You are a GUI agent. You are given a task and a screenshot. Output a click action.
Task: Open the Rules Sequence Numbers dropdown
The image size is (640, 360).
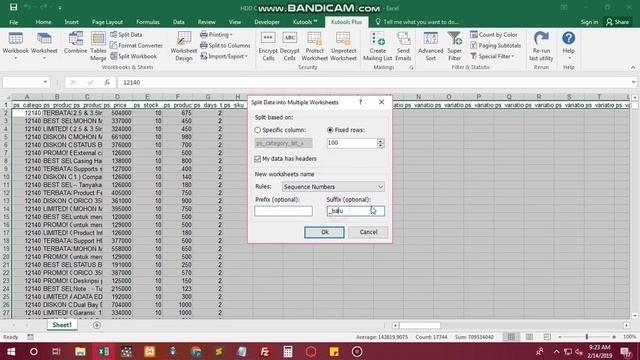click(333, 187)
